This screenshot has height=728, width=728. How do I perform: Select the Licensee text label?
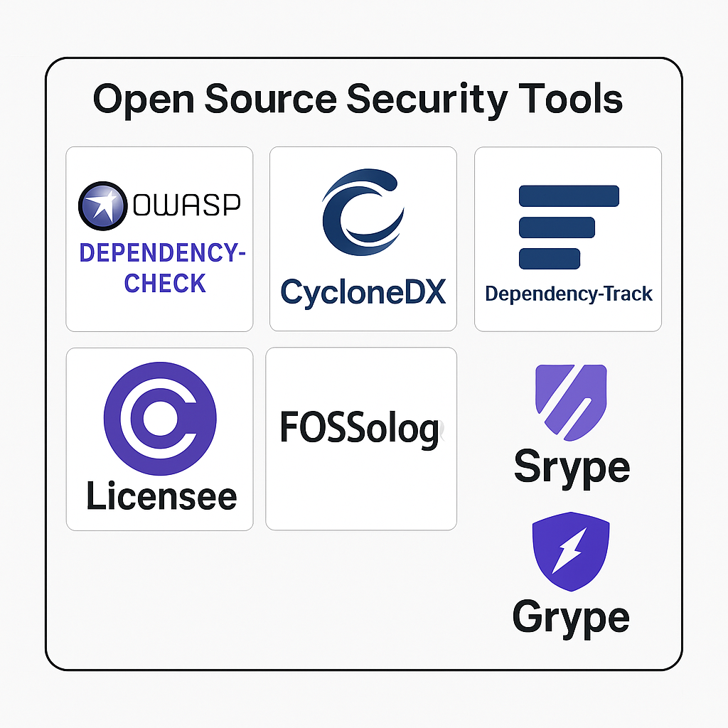click(161, 496)
